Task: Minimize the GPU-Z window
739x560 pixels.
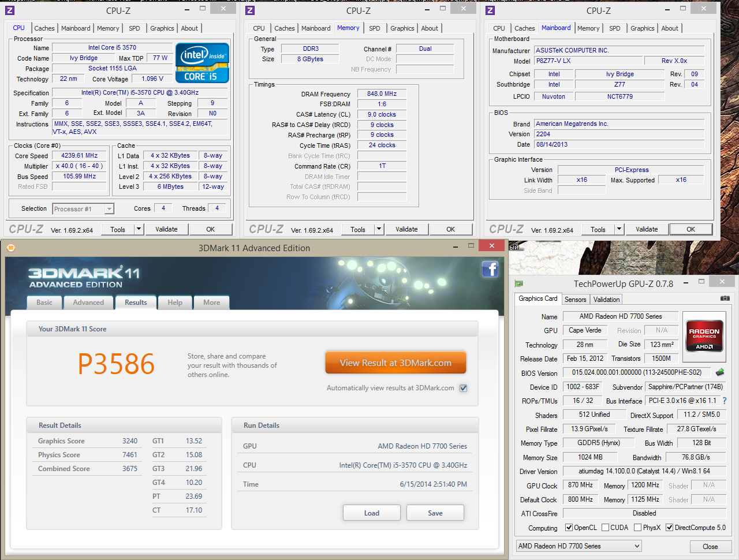Action: point(686,282)
